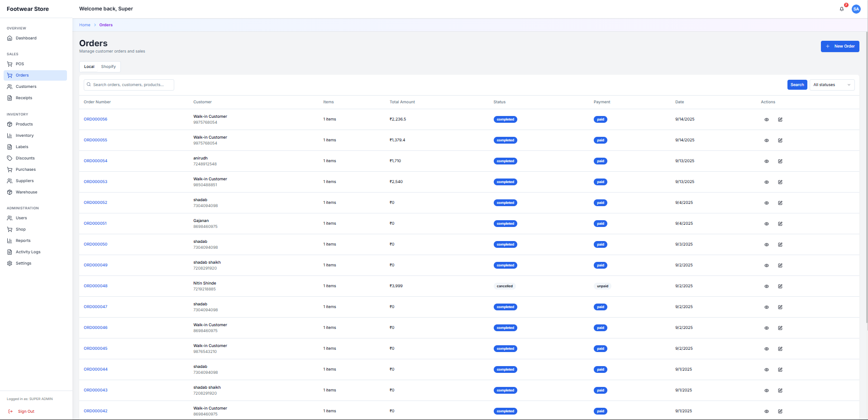Screen dimensions: 868x420
Task: Open Dashboard in the sidebar
Action: [35, 38]
